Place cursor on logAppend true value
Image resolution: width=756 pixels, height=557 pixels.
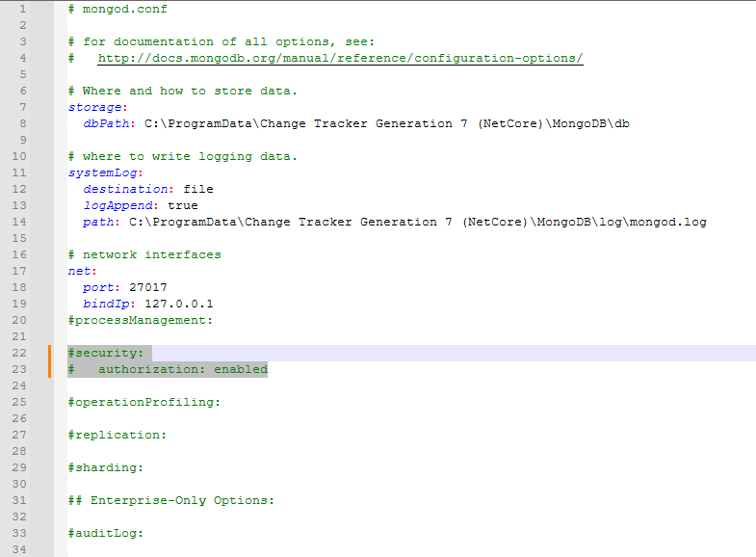(x=183, y=205)
